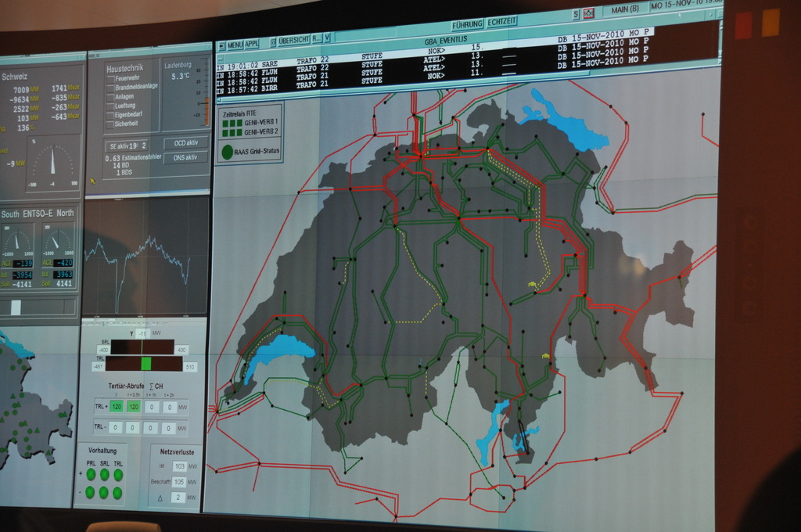Enable the Brandmeldeanlage checkbox

110,87
